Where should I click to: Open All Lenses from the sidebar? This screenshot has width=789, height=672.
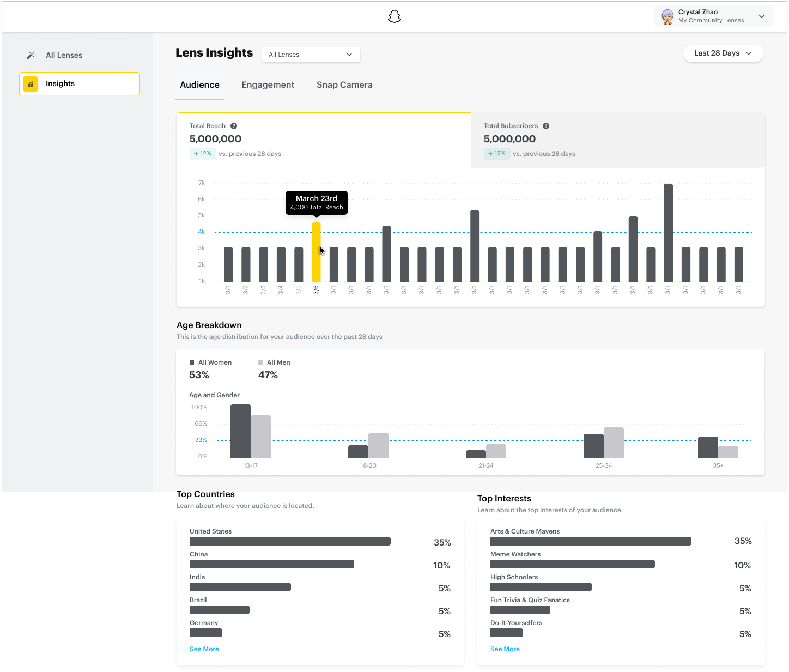click(x=64, y=55)
